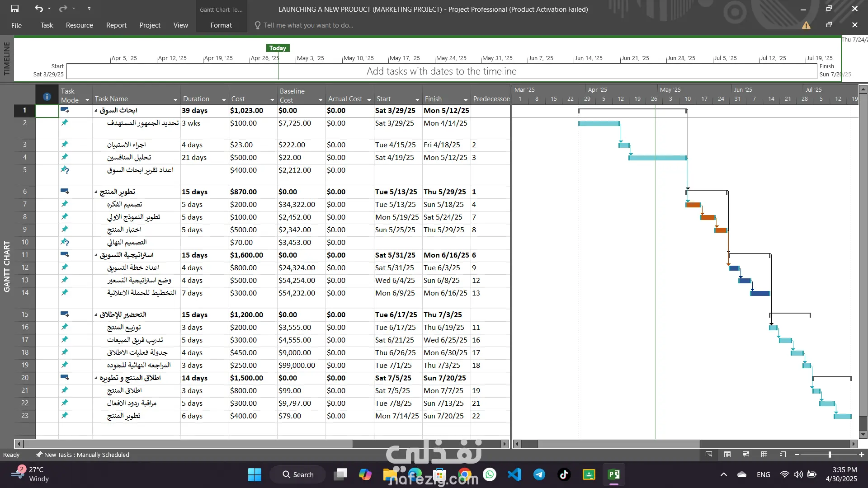
Task: Open Team Planner view from status bar
Action: (746, 455)
